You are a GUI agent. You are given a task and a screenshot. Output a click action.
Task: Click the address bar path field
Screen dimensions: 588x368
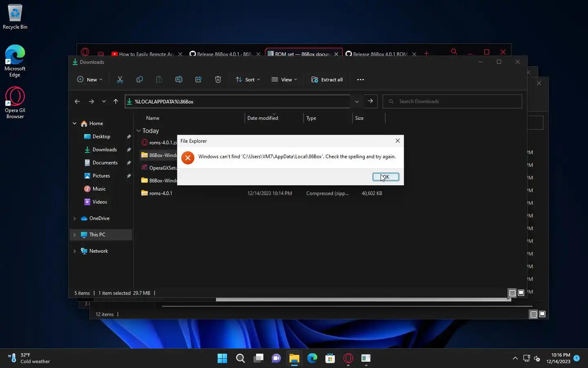[237, 101]
